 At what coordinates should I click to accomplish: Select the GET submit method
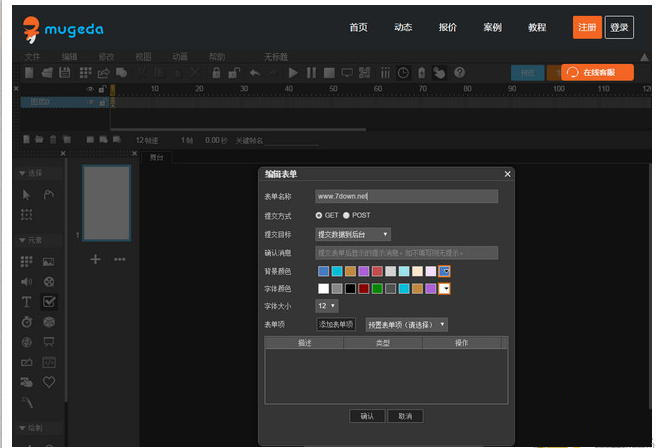[320, 215]
